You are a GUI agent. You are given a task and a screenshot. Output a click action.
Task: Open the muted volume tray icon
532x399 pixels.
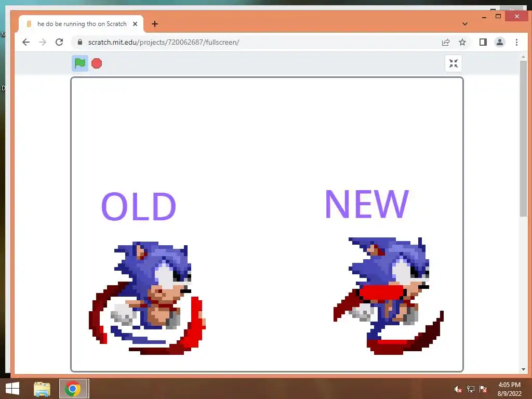click(x=458, y=389)
